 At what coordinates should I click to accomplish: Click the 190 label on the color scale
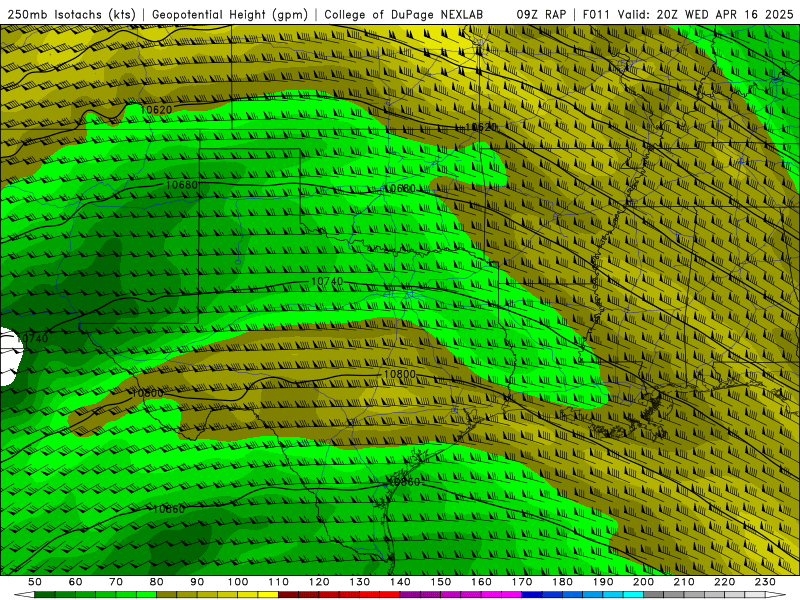pyautogui.click(x=603, y=582)
